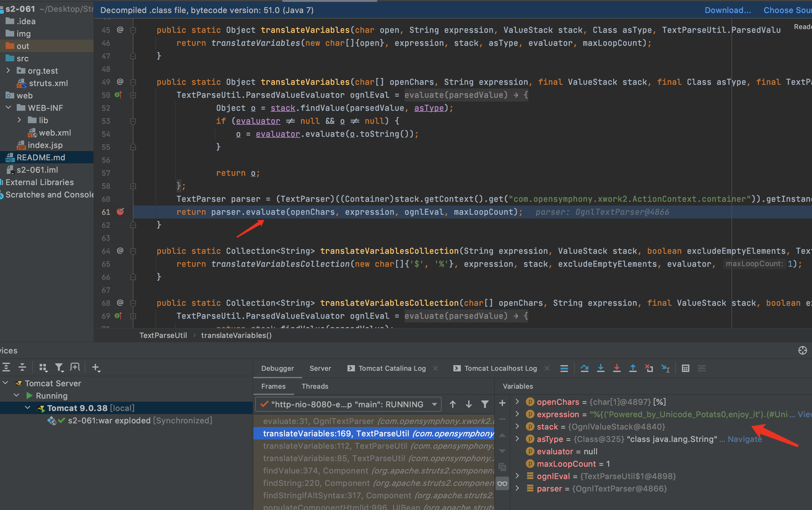Expand the ognlEval variable node
This screenshot has height=510, width=812.
pos(517,476)
